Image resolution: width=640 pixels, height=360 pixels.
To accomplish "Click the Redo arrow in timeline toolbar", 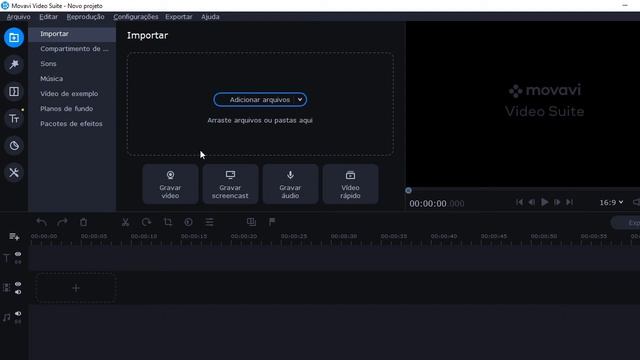I will click(62, 222).
